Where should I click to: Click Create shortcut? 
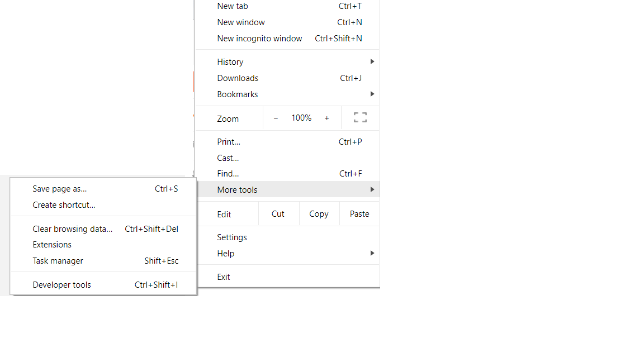64,204
